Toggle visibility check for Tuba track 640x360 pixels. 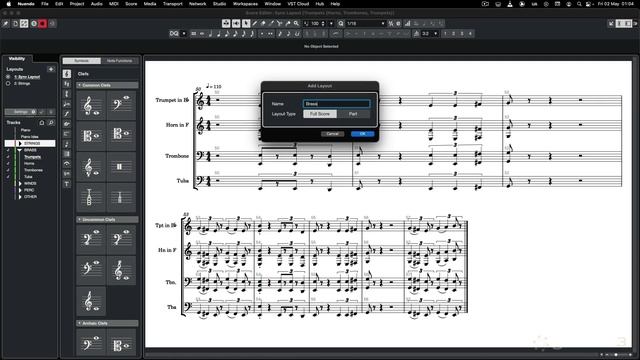[x=8, y=177]
